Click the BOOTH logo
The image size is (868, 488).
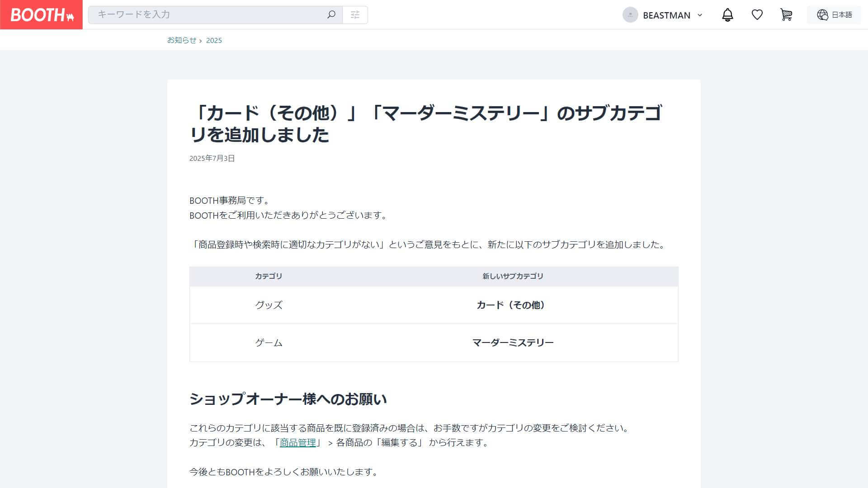coord(41,14)
